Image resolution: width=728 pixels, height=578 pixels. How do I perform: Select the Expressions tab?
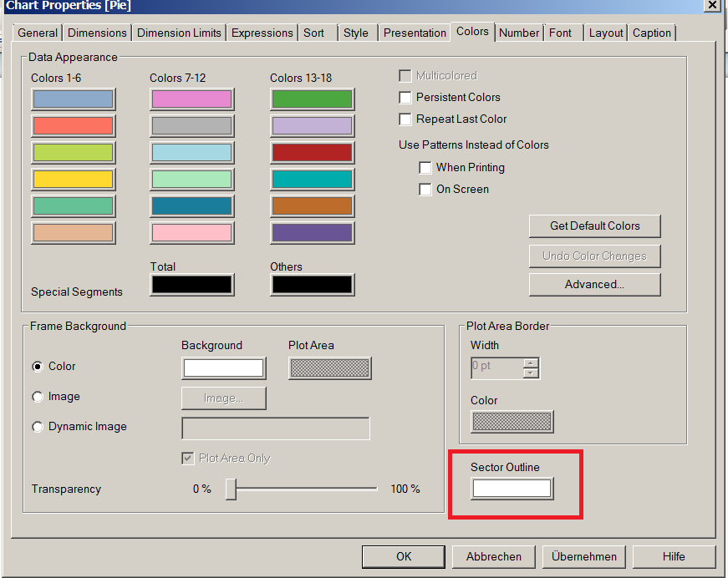[262, 33]
